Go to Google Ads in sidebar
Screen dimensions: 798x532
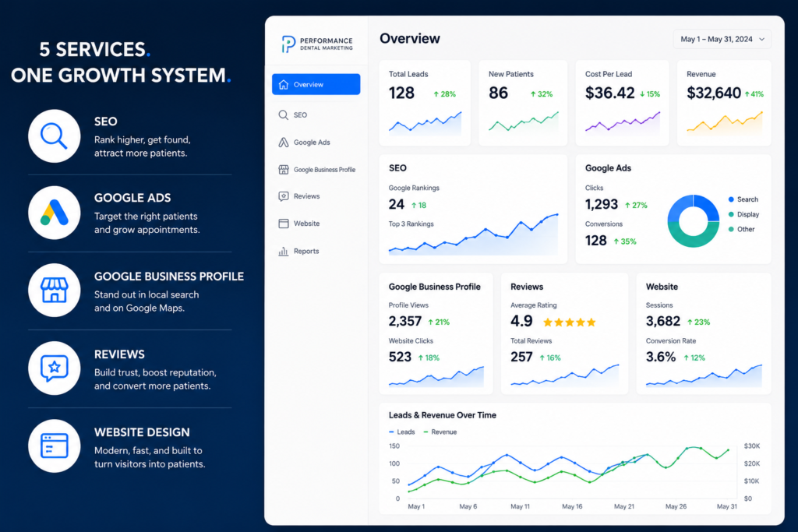click(316, 143)
